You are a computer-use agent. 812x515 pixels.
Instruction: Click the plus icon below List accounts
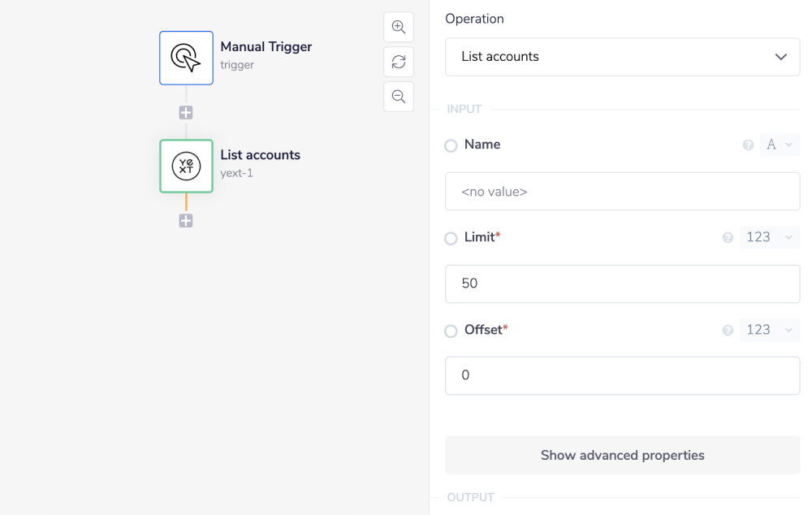[x=186, y=220]
